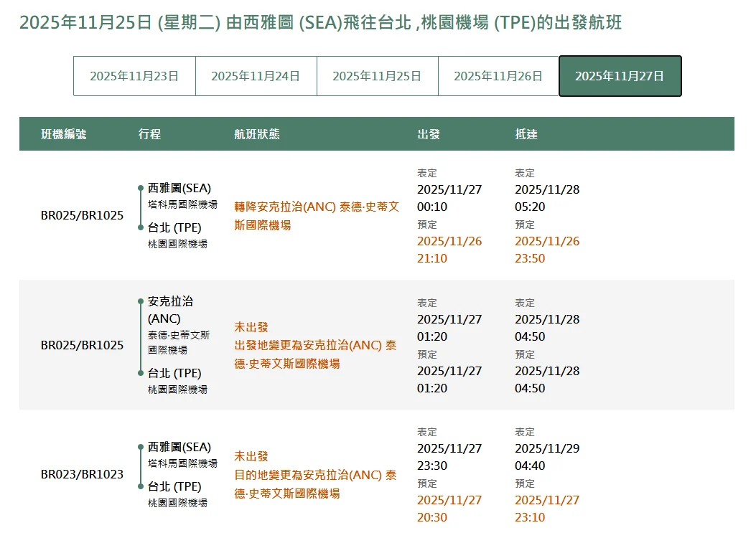Select the 2025年11月25日 date tab
756x538 pixels.
pyautogui.click(x=377, y=76)
